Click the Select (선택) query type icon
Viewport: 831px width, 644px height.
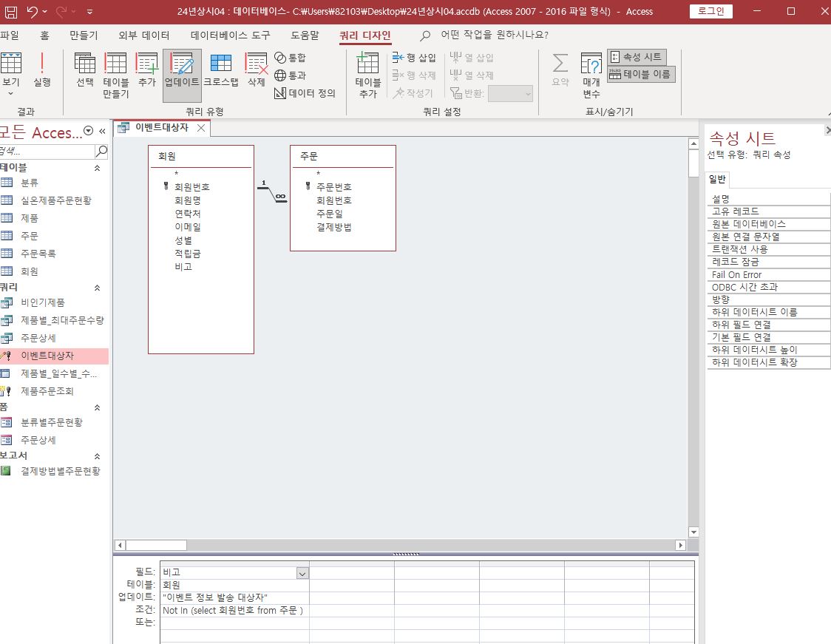tap(85, 71)
